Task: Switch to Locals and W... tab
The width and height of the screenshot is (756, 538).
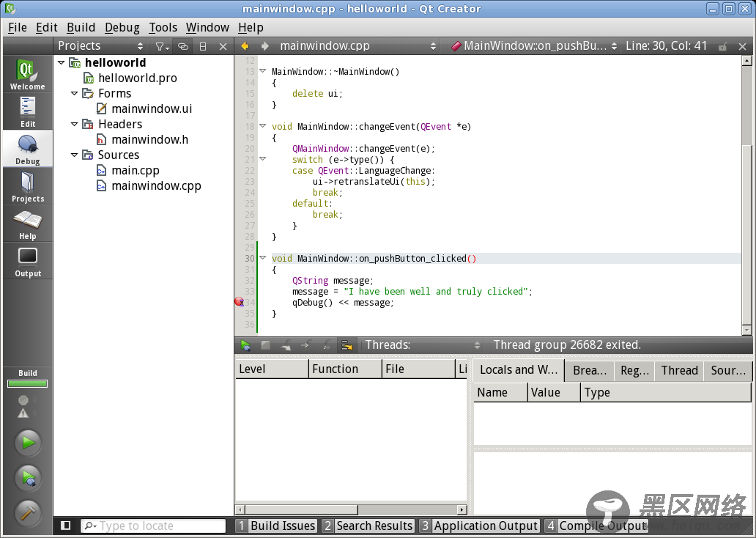Action: (x=519, y=370)
